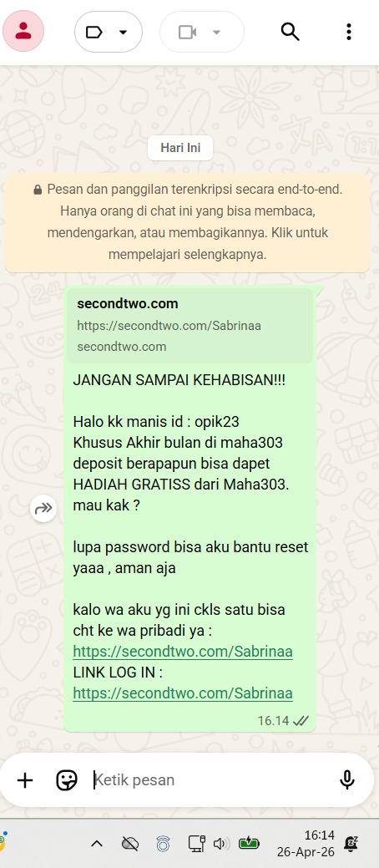Search within this chat
This screenshot has height=868, width=379.
[x=290, y=32]
